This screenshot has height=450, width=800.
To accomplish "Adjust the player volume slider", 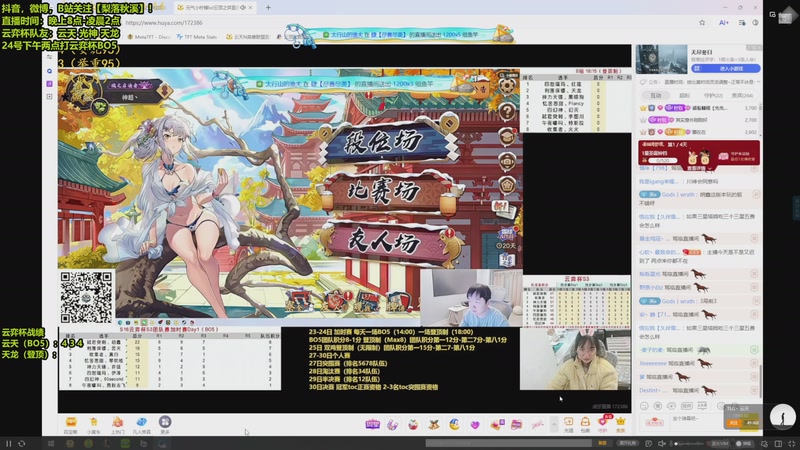I will point(690,443).
